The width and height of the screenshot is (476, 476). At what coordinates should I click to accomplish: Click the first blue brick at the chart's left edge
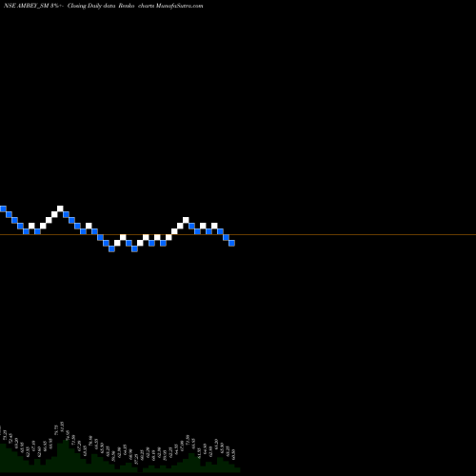(x=3, y=208)
